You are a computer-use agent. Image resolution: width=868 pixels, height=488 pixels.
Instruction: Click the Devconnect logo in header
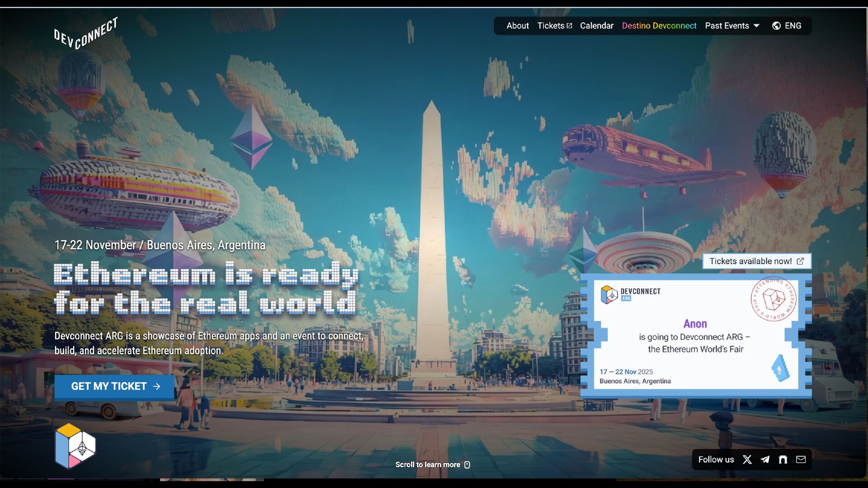tap(85, 33)
